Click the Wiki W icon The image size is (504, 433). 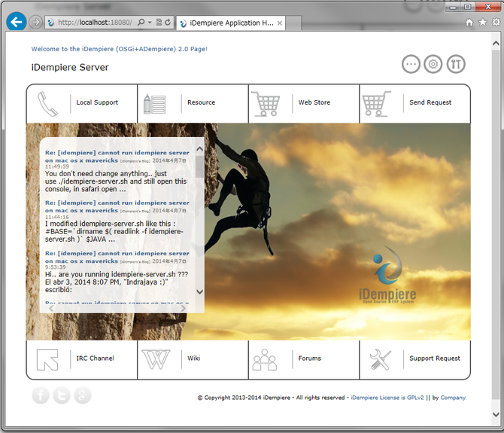tap(156, 359)
